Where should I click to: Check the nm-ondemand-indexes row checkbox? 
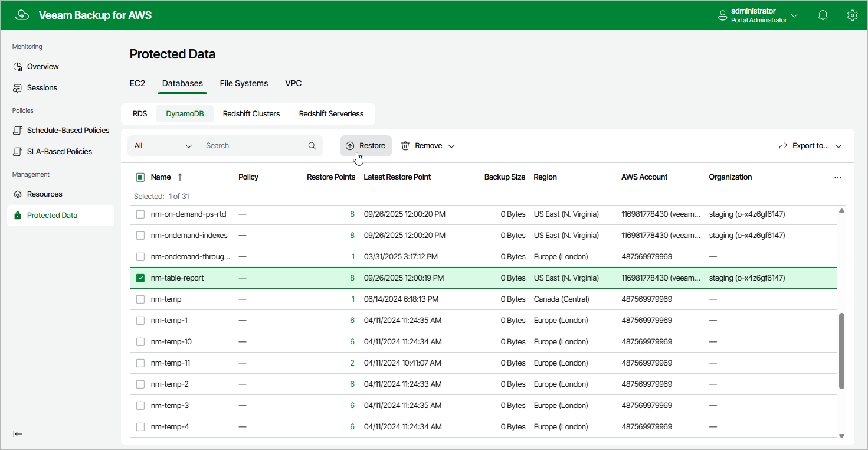point(140,236)
